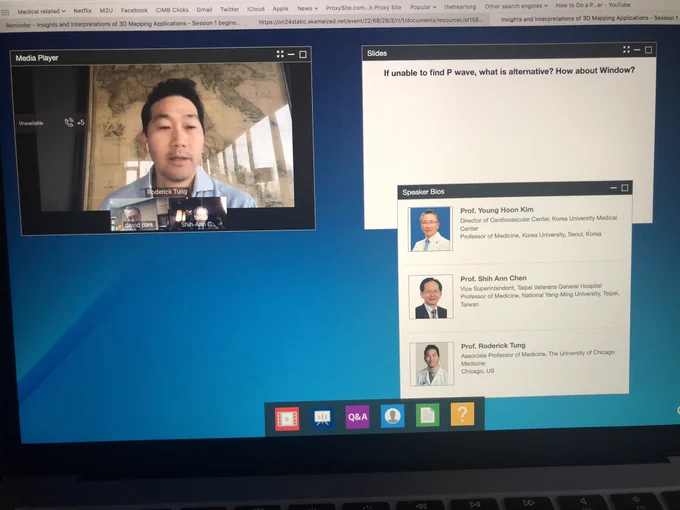Image resolution: width=680 pixels, height=510 pixels.
Task: Click Prof. Young Hoon Kim name
Action: point(497,210)
